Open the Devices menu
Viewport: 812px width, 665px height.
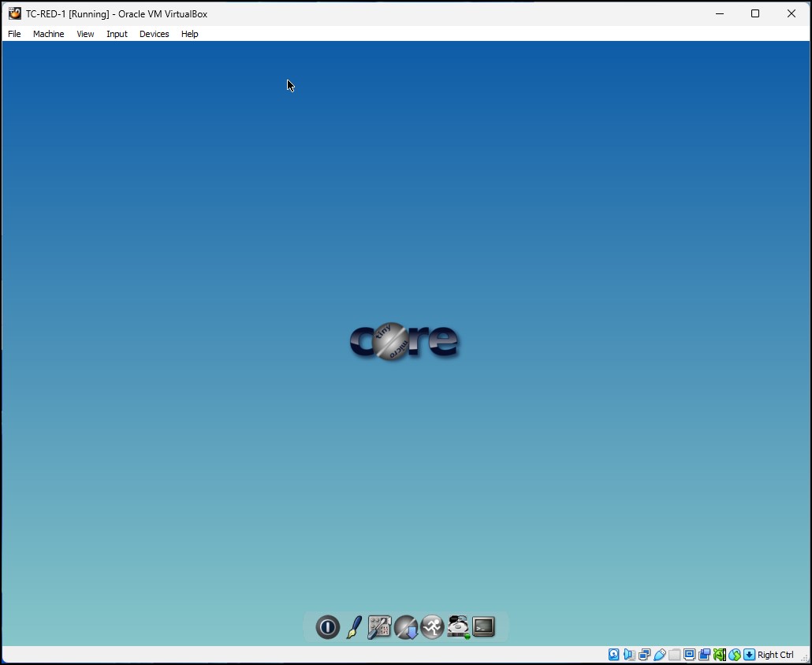tap(154, 34)
